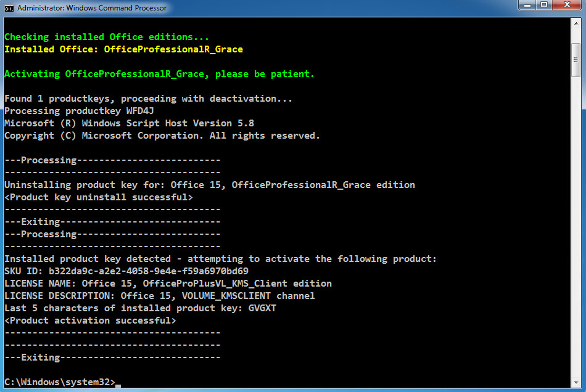The width and height of the screenshot is (586, 392).
Task: Click the 'Activating OfficeProfessionalR_Grace, please be patient.' line
Action: [x=159, y=74]
